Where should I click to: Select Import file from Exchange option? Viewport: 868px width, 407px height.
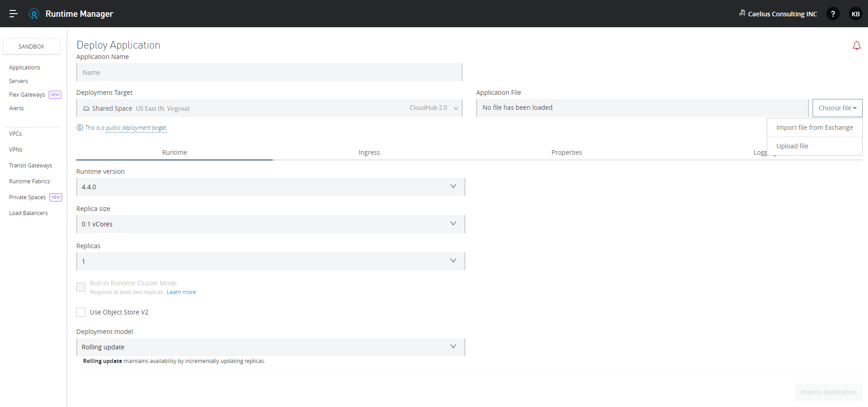(x=814, y=127)
